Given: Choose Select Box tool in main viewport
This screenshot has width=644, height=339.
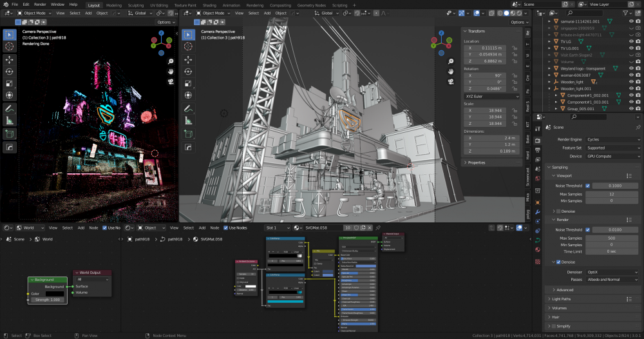Looking at the screenshot, I should coord(188,35).
